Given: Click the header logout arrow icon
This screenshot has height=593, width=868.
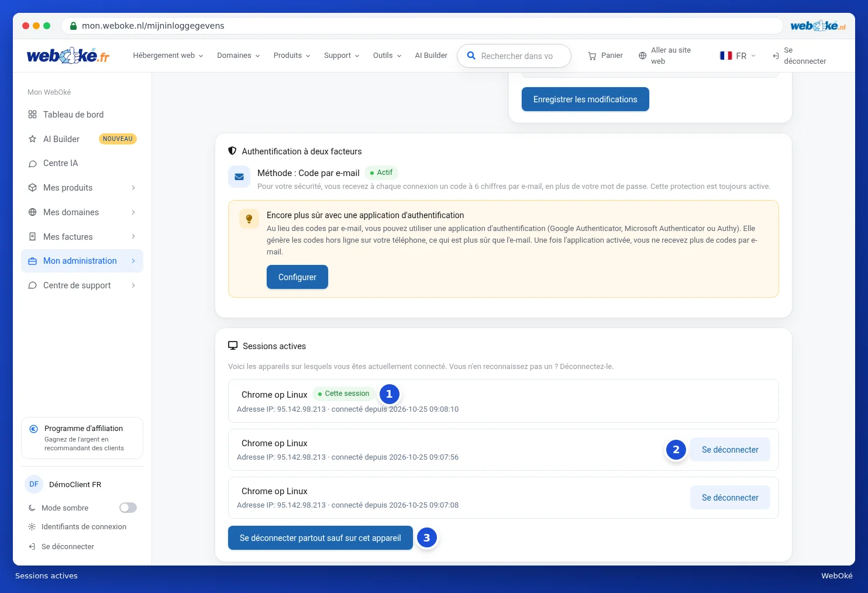Looking at the screenshot, I should (776, 56).
